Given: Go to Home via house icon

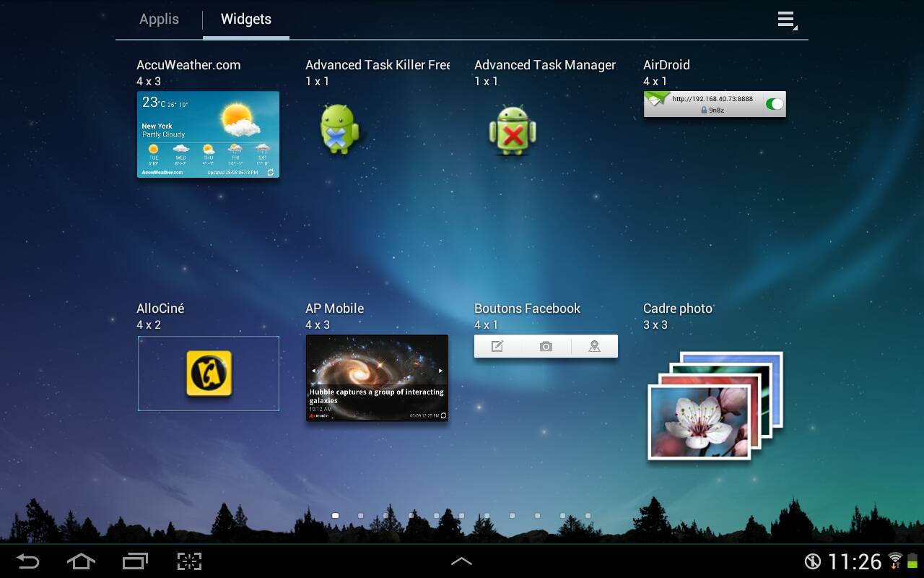Looking at the screenshot, I should [81, 561].
